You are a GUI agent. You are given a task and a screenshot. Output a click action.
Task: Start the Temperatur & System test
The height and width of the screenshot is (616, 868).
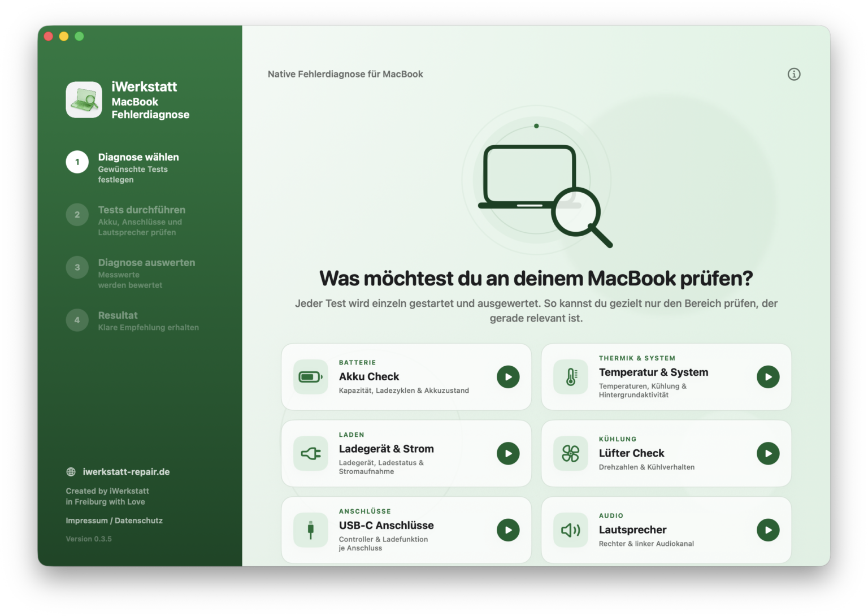(x=768, y=377)
